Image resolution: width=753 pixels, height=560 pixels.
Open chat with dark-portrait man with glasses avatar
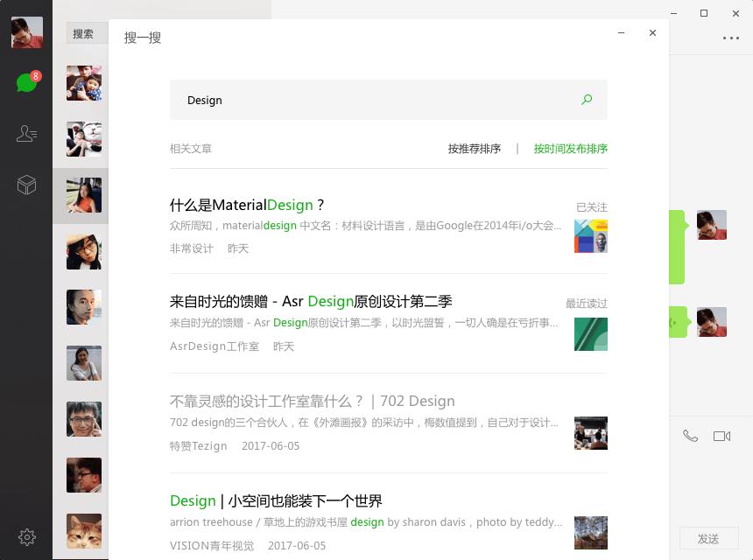point(84,475)
